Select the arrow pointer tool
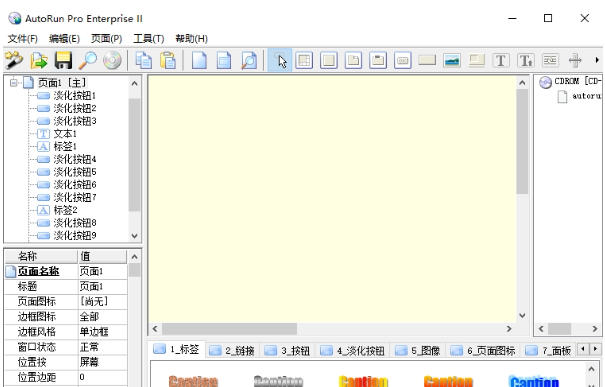Screen dimensions: 605x387 280,61
